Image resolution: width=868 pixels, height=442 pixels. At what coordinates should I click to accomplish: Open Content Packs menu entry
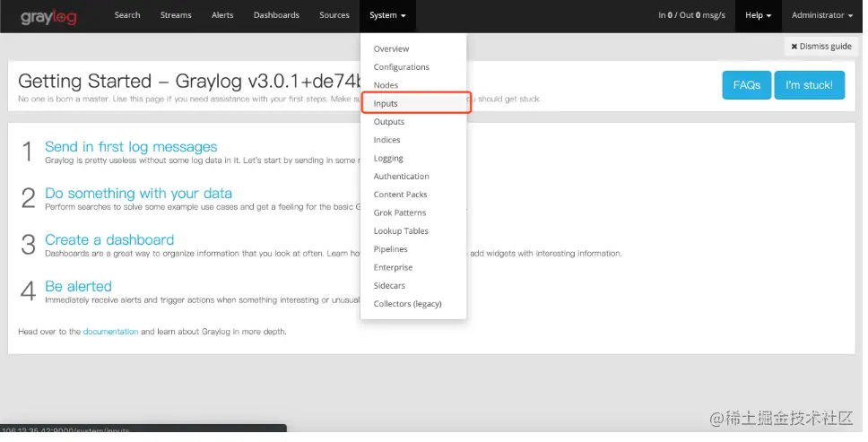point(413,195)
